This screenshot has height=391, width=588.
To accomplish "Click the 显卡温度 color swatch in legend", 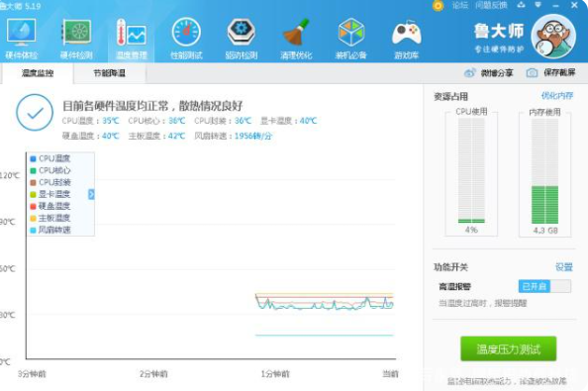I will (x=33, y=195).
